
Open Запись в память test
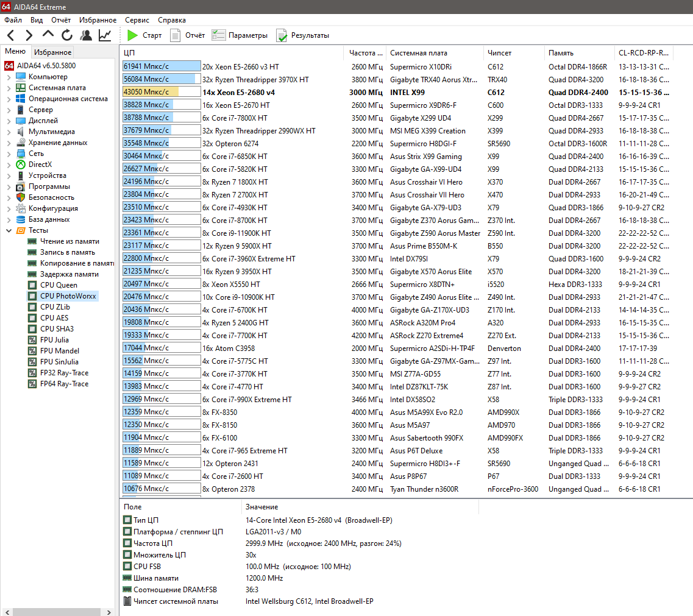(68, 252)
